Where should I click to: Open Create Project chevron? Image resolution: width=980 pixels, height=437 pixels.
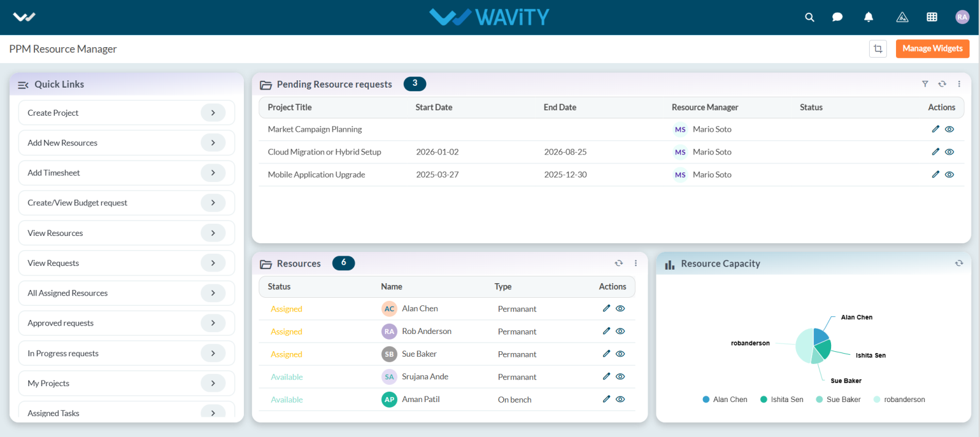point(213,113)
